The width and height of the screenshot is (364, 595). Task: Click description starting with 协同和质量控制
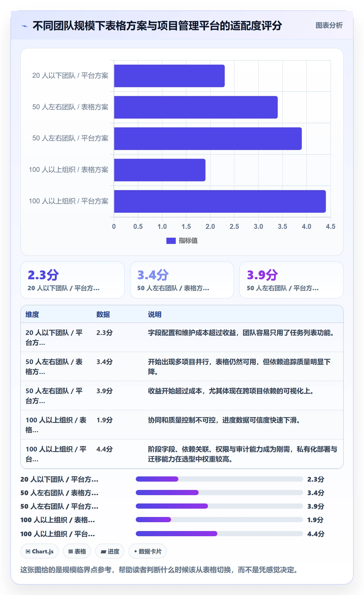click(x=224, y=420)
